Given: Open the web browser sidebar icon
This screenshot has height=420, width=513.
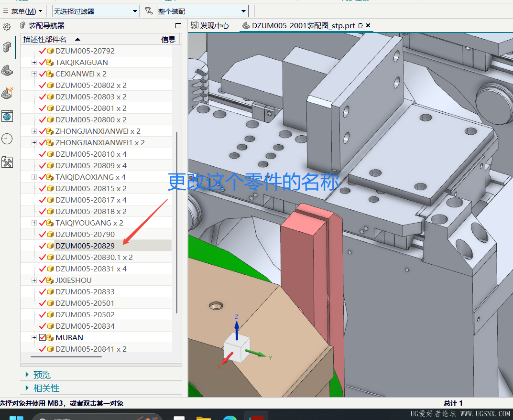Looking at the screenshot, I should pyautogui.click(x=7, y=116).
